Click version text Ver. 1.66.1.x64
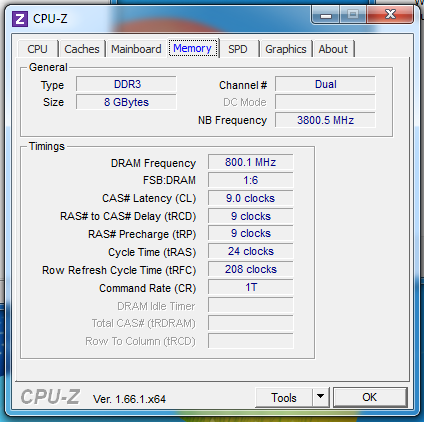 pyautogui.click(x=129, y=399)
